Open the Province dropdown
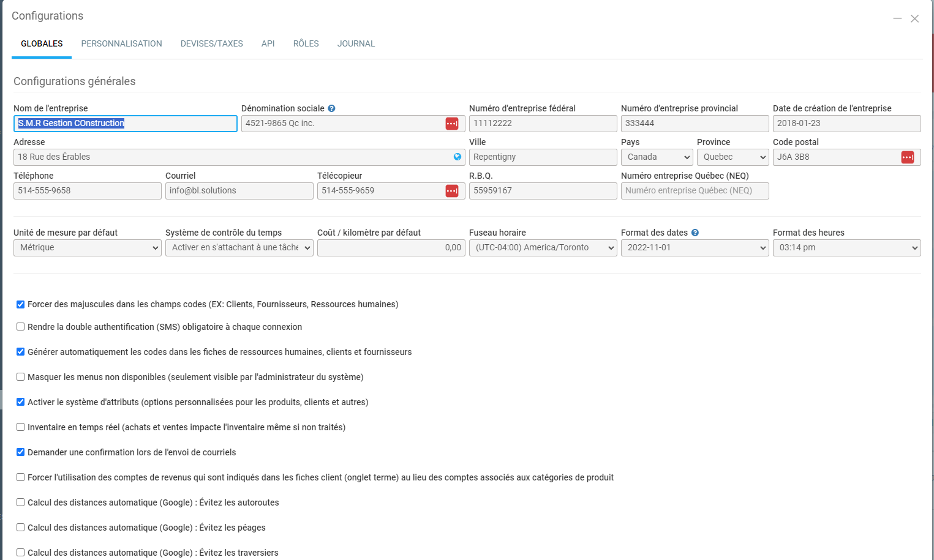 tap(733, 157)
